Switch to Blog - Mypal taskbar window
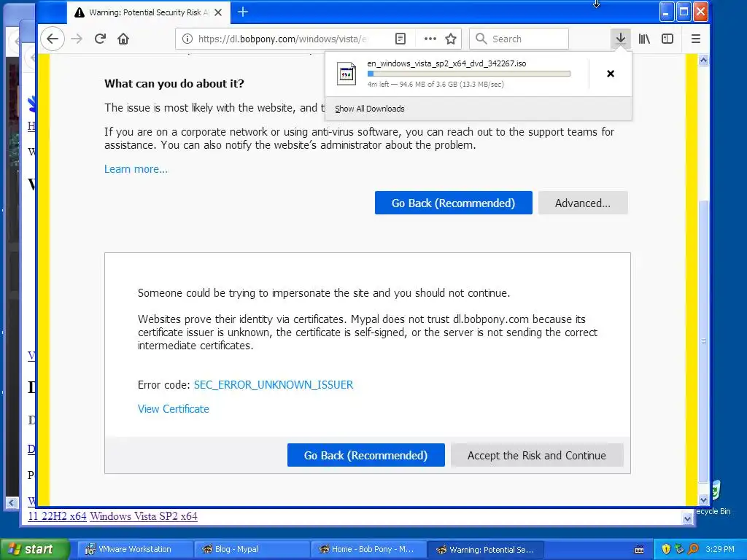The height and width of the screenshot is (560, 747). coord(252,549)
